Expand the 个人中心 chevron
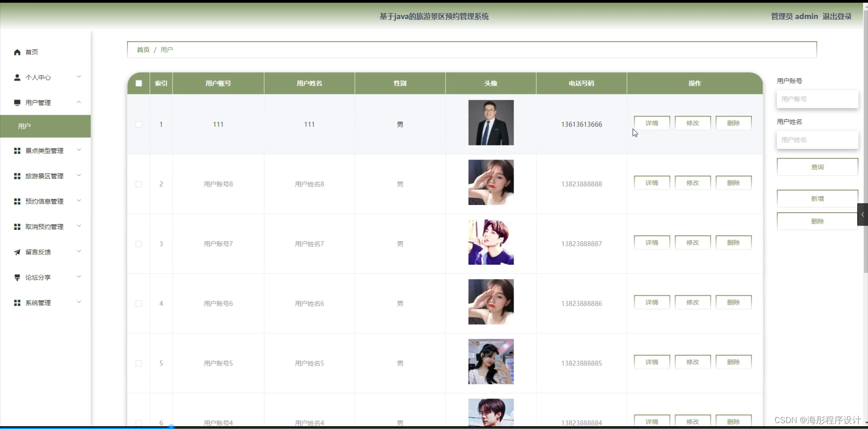 click(79, 77)
